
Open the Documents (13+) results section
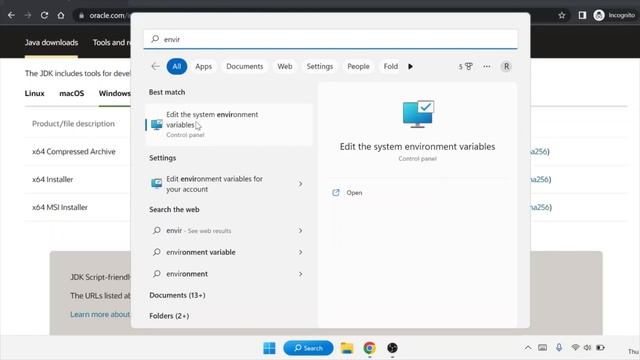(x=177, y=295)
